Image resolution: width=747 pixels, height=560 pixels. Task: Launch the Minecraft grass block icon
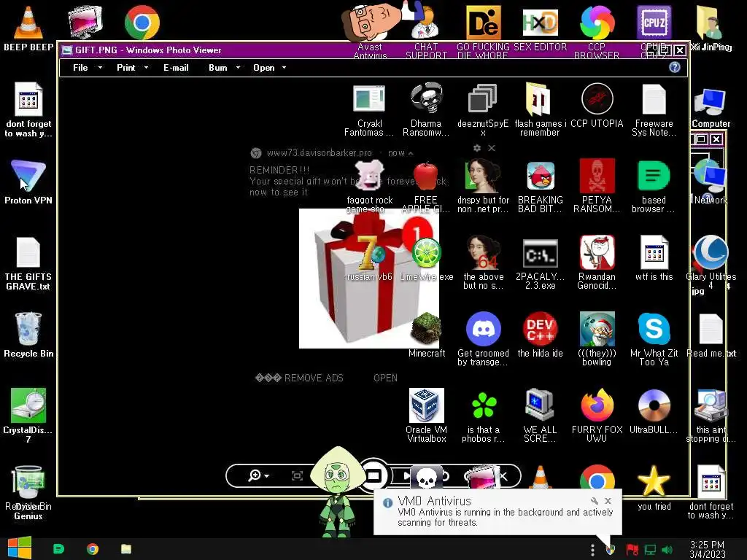click(x=426, y=329)
